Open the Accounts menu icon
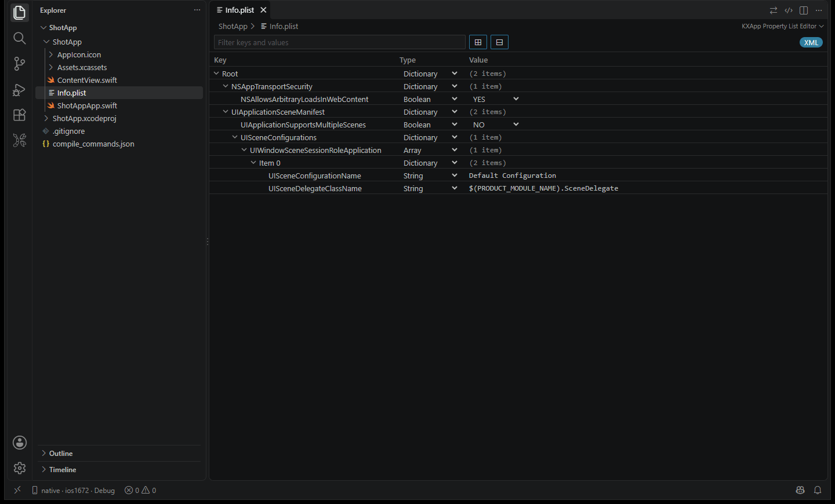This screenshot has width=835, height=504. (x=19, y=443)
